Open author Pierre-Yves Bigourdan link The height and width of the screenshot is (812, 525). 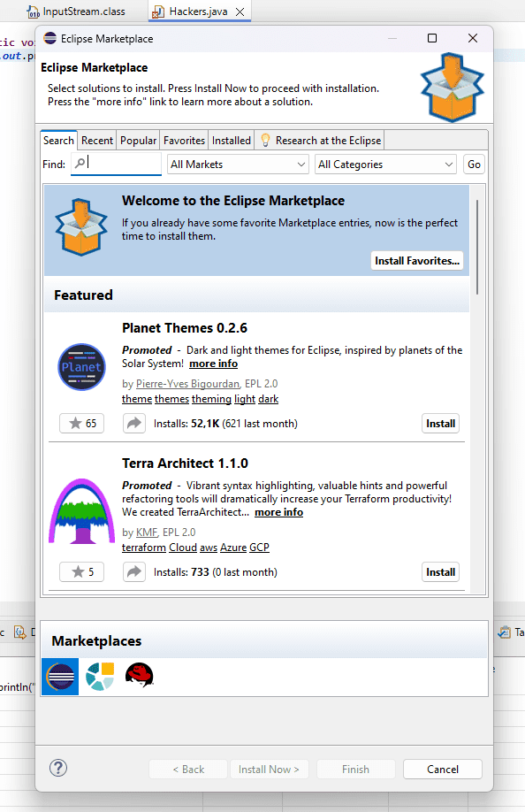pos(187,384)
